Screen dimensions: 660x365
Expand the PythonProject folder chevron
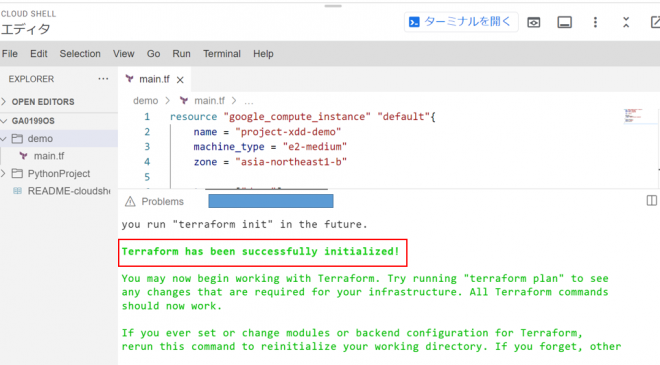(x=4, y=173)
